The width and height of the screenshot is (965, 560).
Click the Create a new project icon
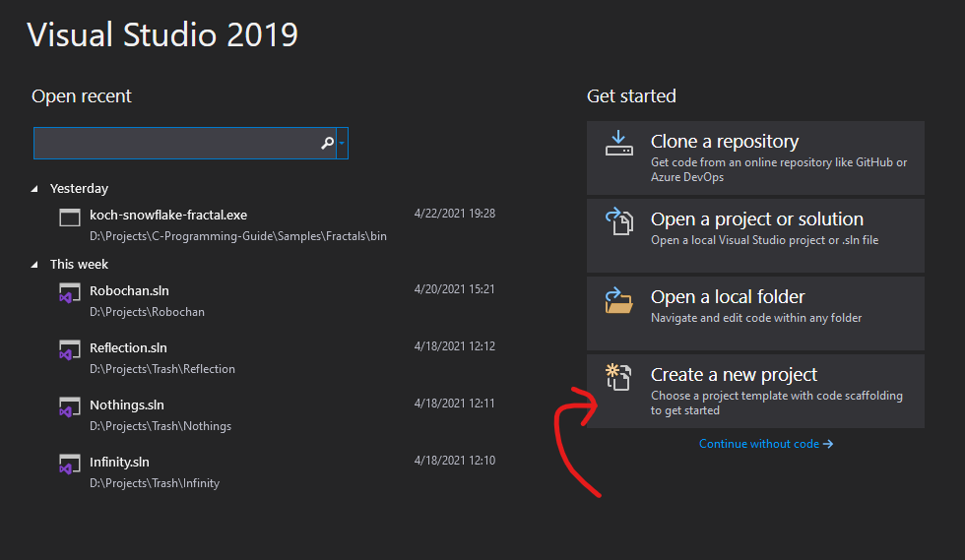pyautogui.click(x=618, y=377)
